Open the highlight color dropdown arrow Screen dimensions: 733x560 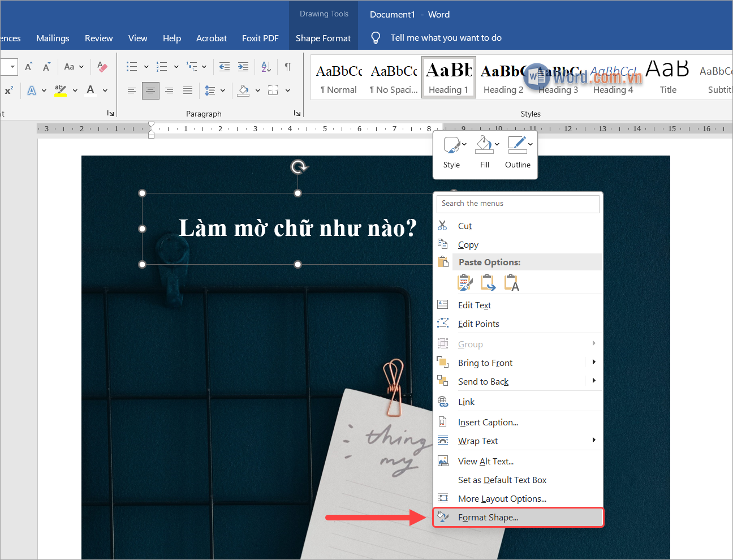click(75, 91)
